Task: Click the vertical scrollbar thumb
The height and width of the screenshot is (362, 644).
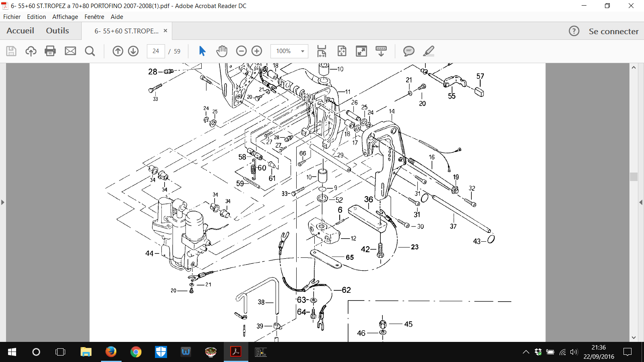Action: [x=634, y=177]
